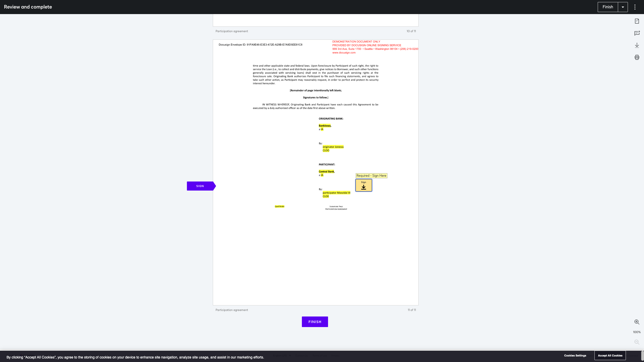Click the Finish button in top bar
The width and height of the screenshot is (644, 362).
pos(608,7)
